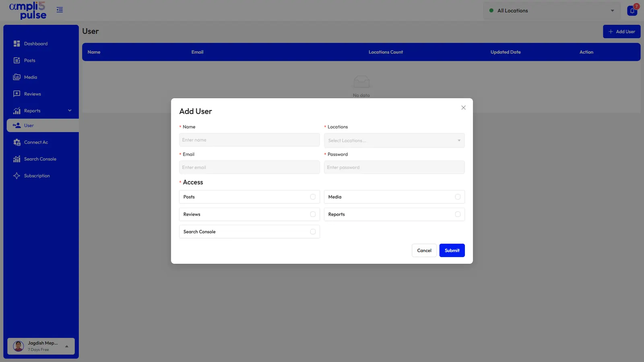Click the Reviews star icon in the sidebar
The height and width of the screenshot is (362, 644).
pyautogui.click(x=17, y=94)
